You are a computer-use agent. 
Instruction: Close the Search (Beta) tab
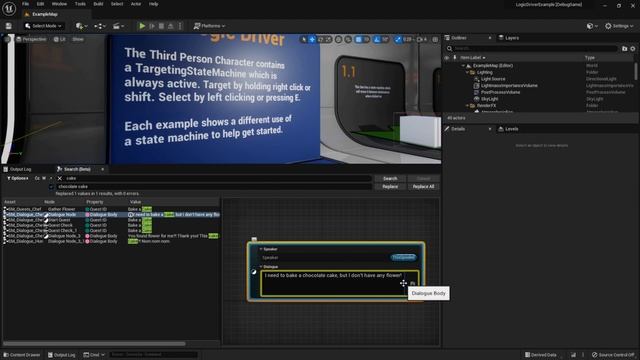[x=102, y=169]
